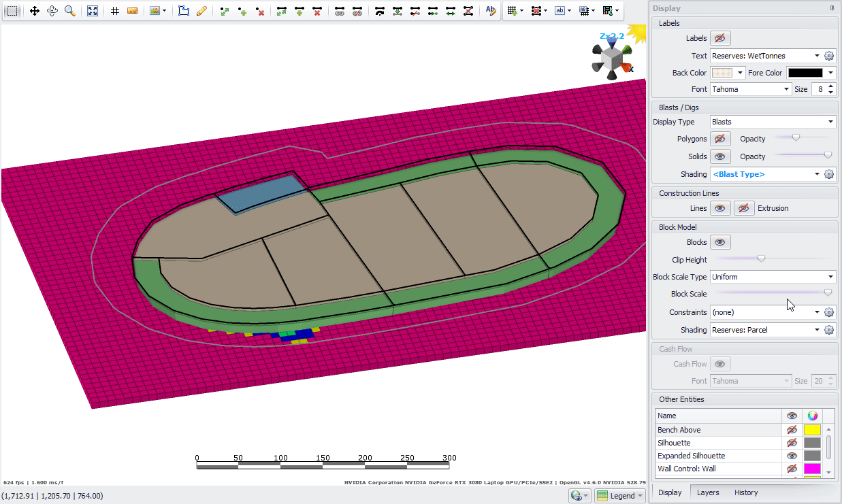Select the ruler measure tool
The image size is (842, 504).
pos(133,12)
